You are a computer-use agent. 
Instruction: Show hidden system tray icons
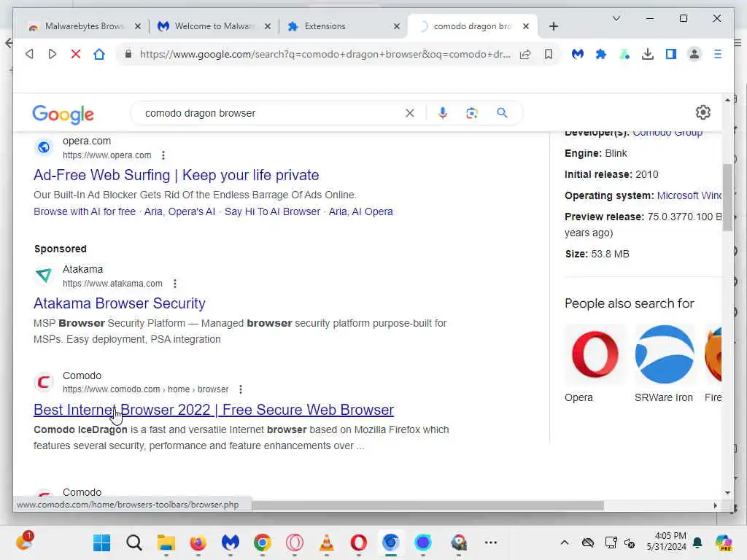click(x=565, y=542)
